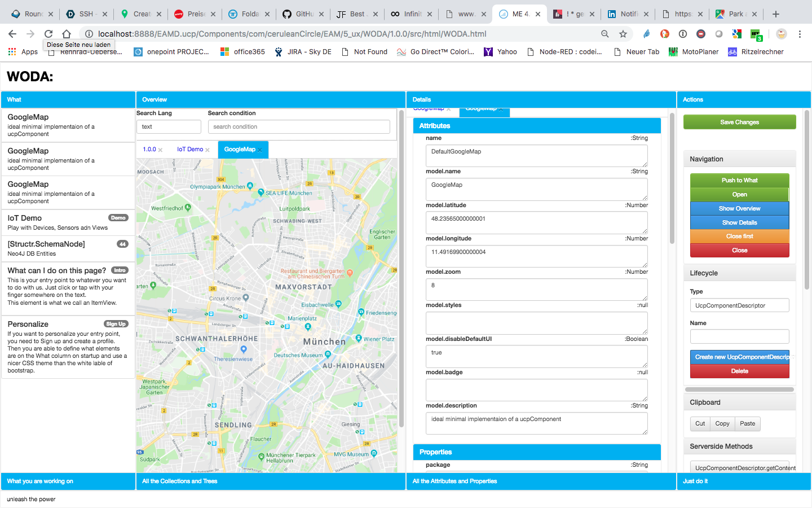Go back with the browser back arrow
The height and width of the screenshot is (508, 812).
(x=12, y=34)
